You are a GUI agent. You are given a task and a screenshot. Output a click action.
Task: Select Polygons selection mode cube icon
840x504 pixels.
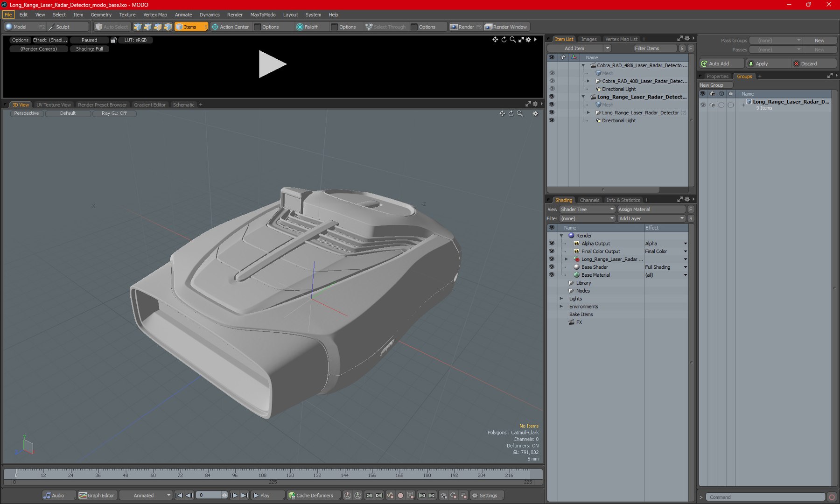pos(158,27)
